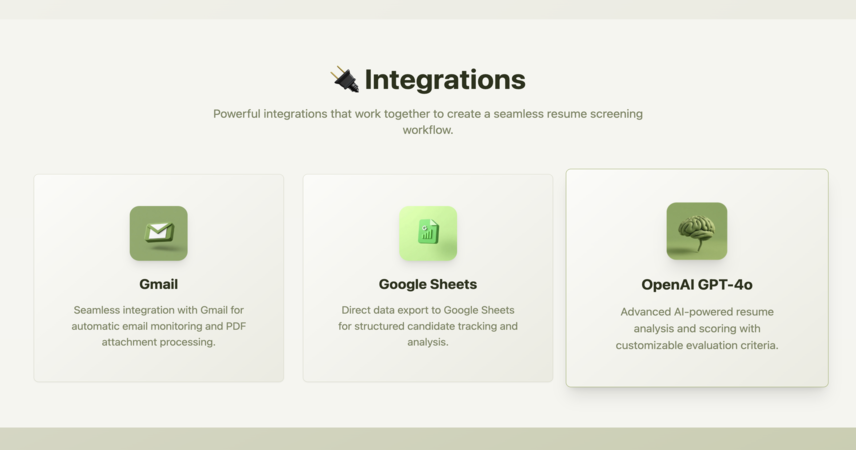Click the 'Direct data export to Google Sheets' description
The height and width of the screenshot is (450, 856).
pyautogui.click(x=428, y=326)
